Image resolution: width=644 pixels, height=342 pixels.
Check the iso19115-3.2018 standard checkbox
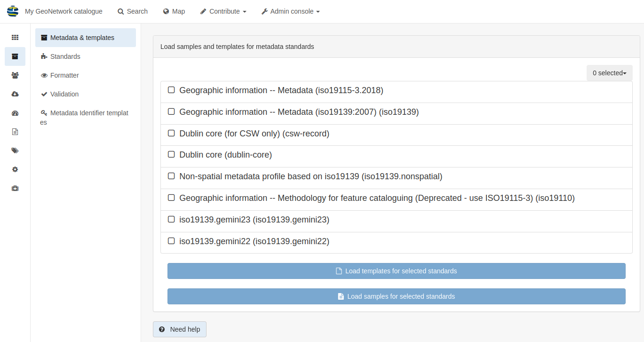tap(171, 90)
